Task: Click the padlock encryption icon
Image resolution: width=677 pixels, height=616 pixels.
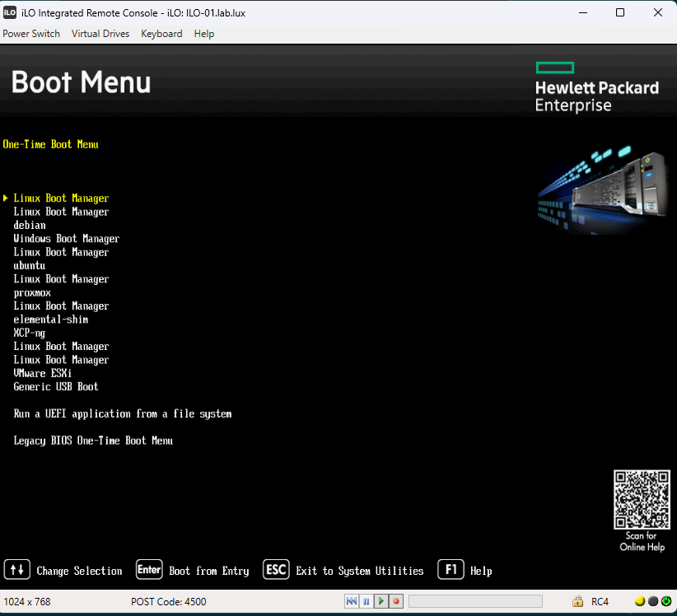Action: (x=578, y=602)
